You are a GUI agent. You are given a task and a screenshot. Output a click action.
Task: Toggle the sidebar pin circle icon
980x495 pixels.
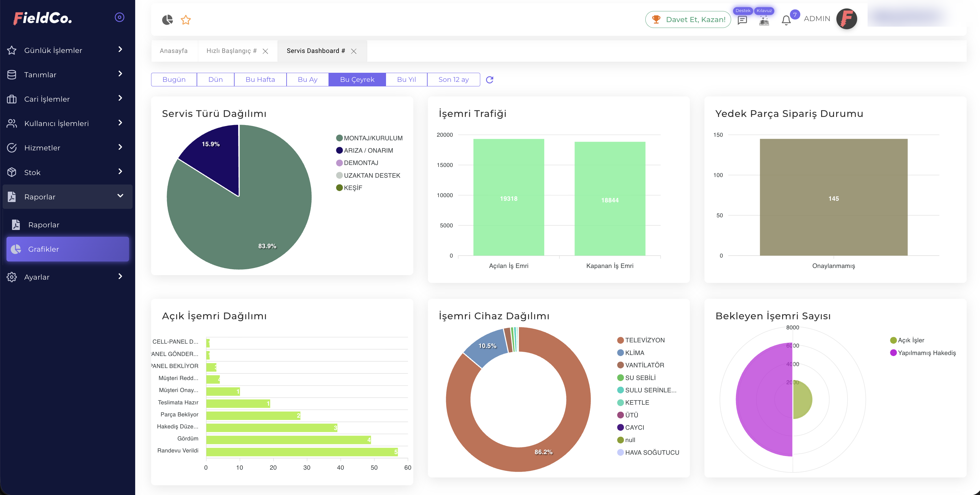click(120, 18)
